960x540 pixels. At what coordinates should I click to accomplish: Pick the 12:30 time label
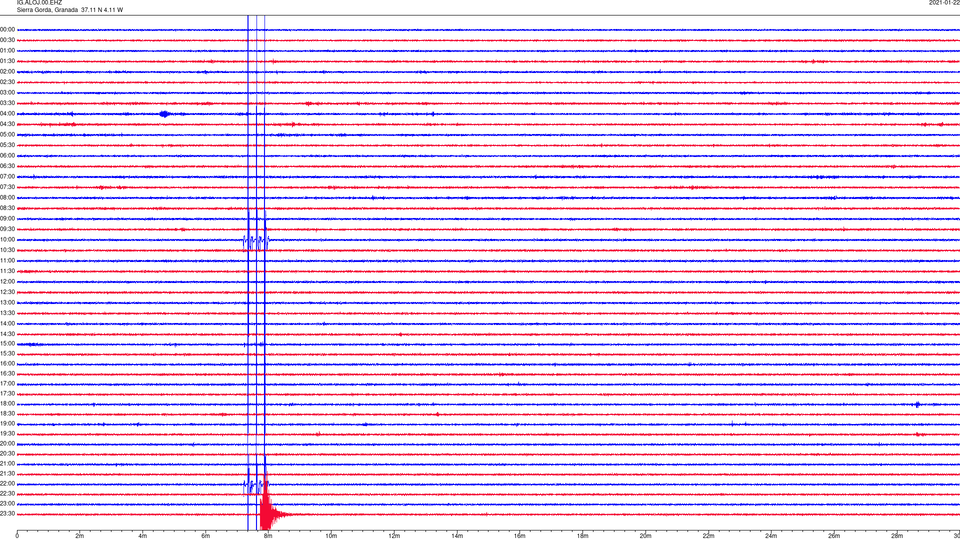pos(7,292)
